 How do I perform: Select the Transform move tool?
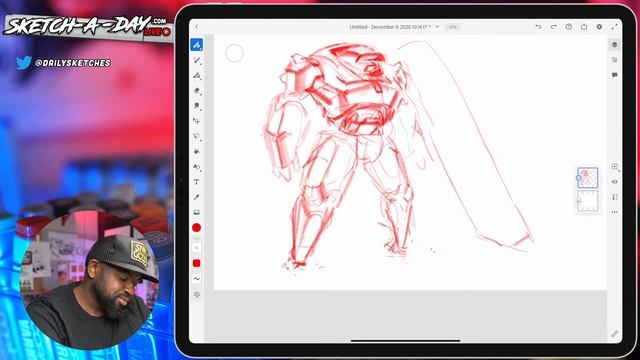click(x=197, y=121)
